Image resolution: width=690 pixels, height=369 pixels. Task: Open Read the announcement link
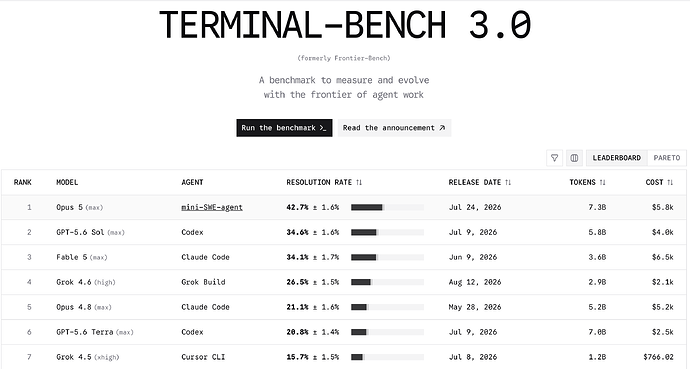click(x=394, y=128)
